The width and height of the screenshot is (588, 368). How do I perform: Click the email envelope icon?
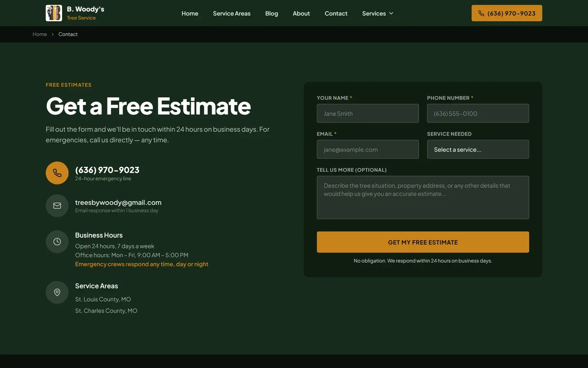[57, 206]
